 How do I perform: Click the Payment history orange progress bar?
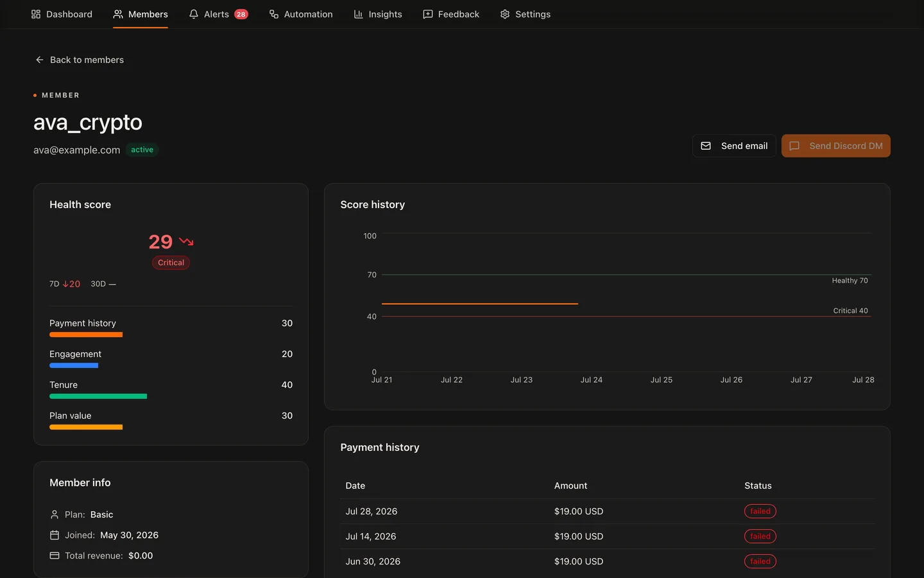[86, 335]
